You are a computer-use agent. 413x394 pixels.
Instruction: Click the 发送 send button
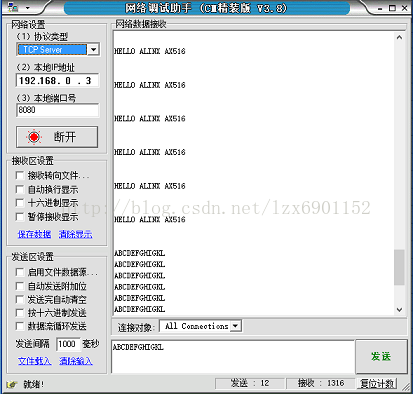pos(381,356)
